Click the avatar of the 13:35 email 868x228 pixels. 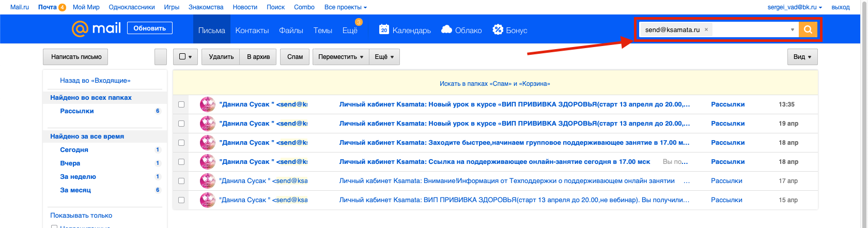point(208,104)
